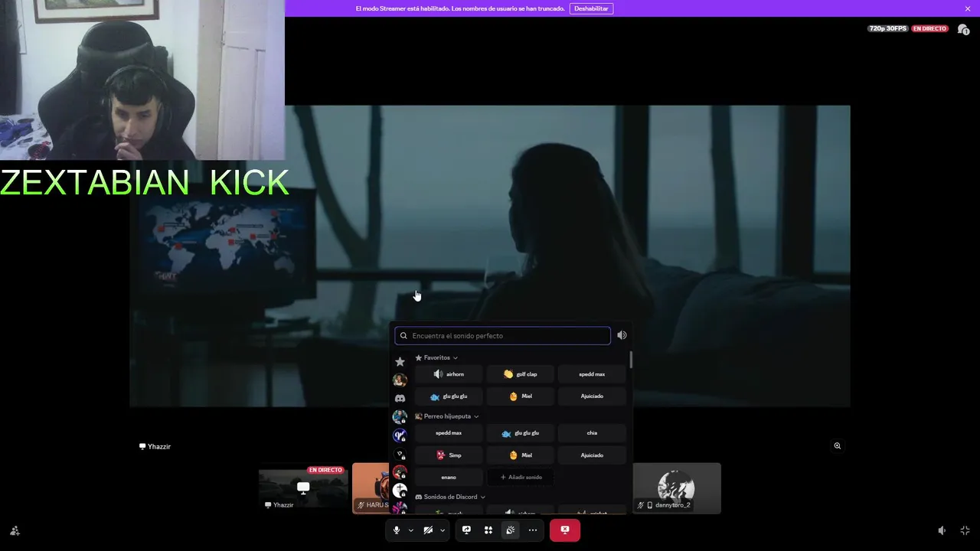Select Yhazzir's live stream thumbnail

(303, 488)
